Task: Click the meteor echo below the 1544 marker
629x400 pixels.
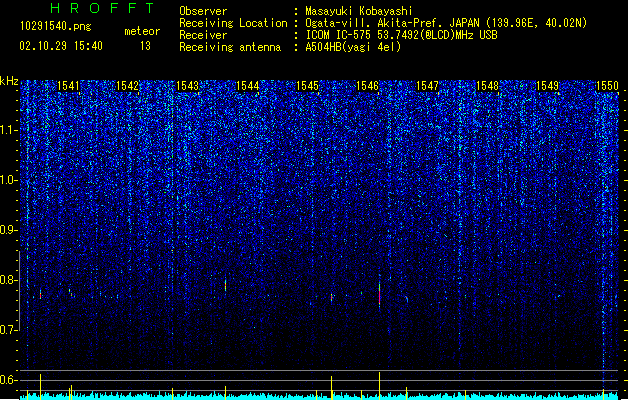Action: (225, 286)
